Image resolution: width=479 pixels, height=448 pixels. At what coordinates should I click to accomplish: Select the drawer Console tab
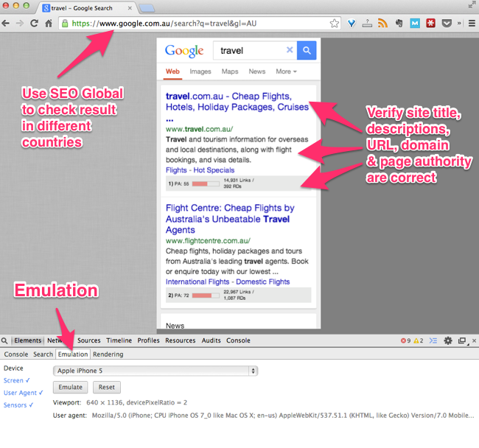pyautogui.click(x=16, y=354)
